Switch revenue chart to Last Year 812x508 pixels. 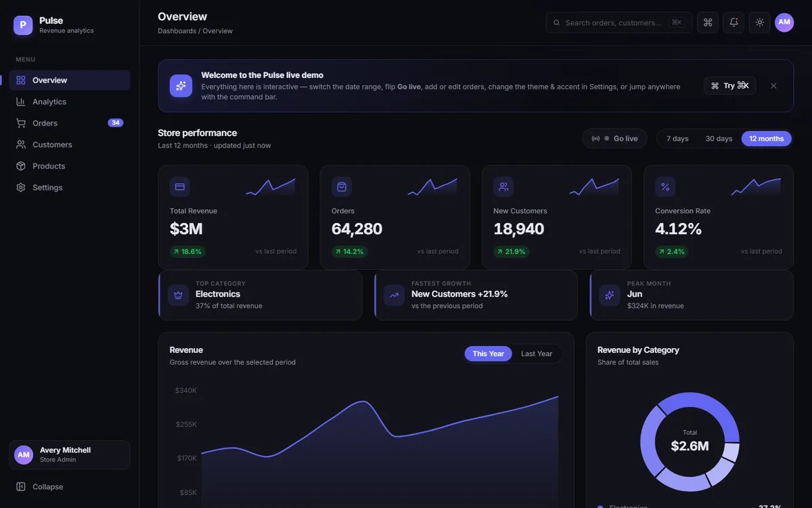537,354
